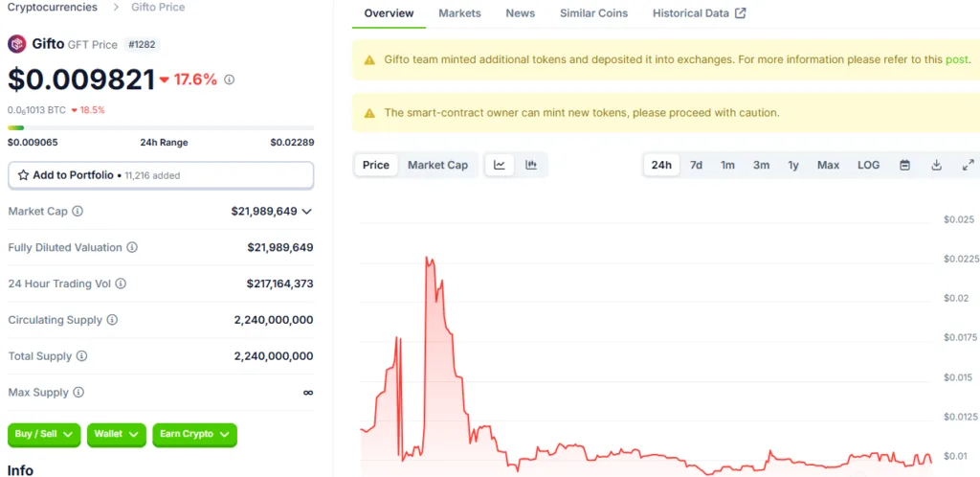Open the chart calendar date picker icon

[904, 165]
